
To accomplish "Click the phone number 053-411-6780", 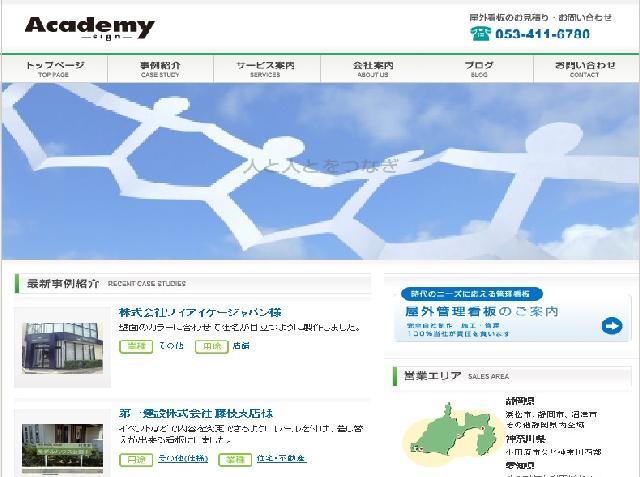I will point(542,34).
